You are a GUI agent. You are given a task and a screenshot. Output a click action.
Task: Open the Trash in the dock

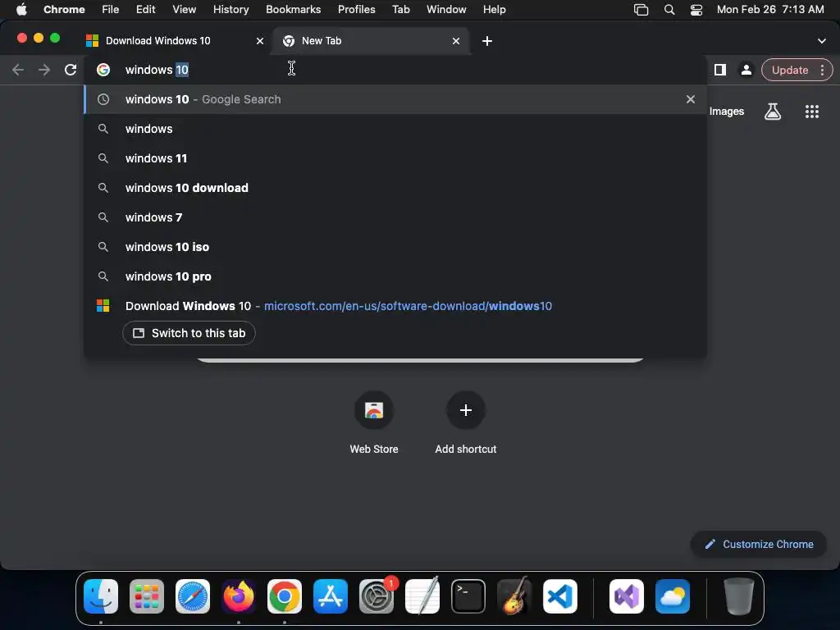(x=739, y=596)
